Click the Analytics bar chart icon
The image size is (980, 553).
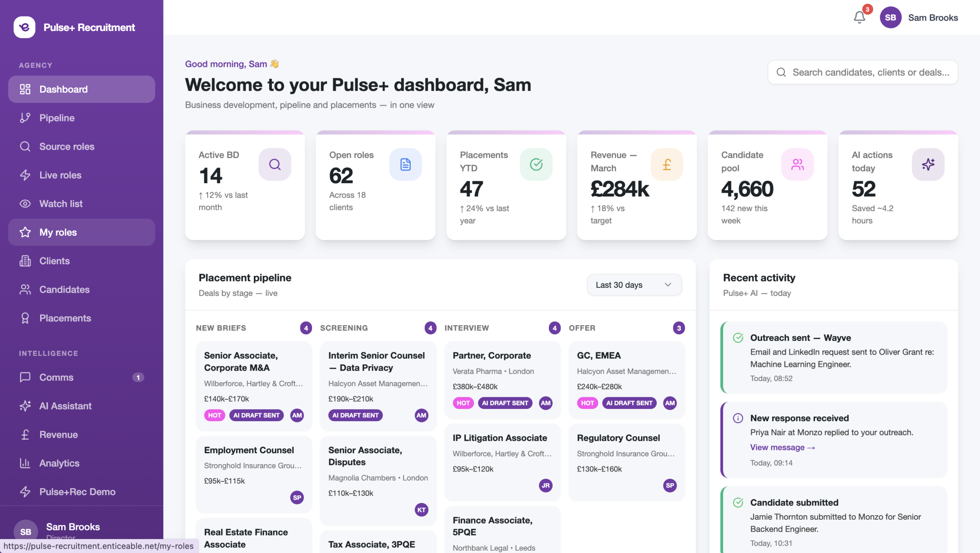[x=25, y=463]
